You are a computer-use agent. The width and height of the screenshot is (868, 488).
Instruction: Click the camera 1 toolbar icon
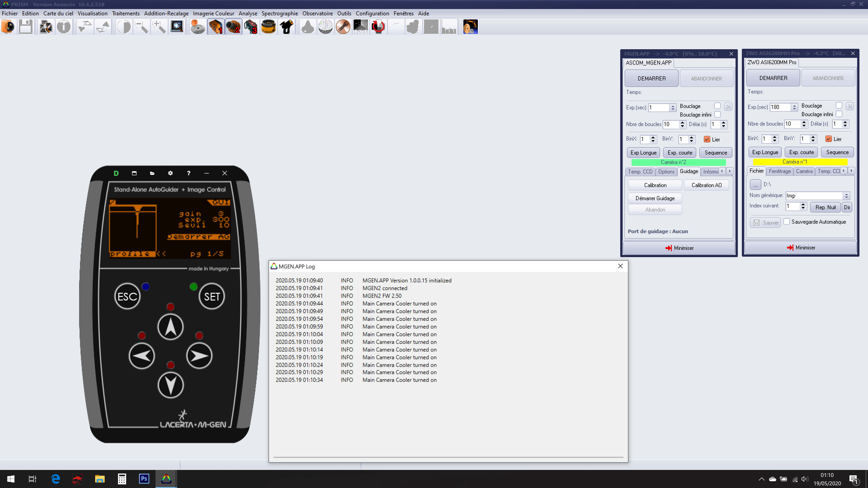click(x=216, y=27)
